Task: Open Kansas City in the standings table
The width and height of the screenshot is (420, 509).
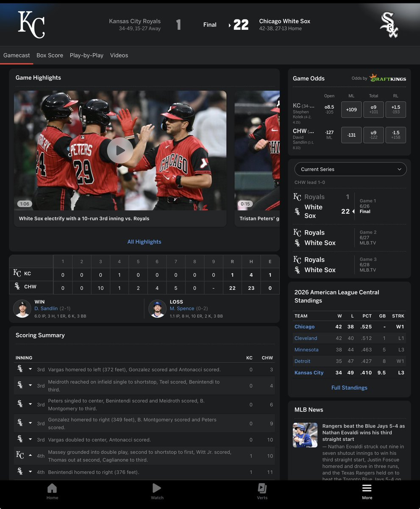Action: [309, 372]
